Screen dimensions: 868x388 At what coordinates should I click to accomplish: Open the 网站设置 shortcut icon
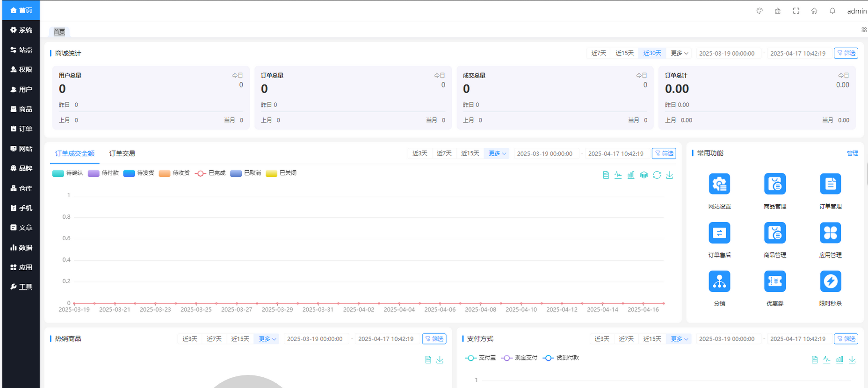(719, 184)
